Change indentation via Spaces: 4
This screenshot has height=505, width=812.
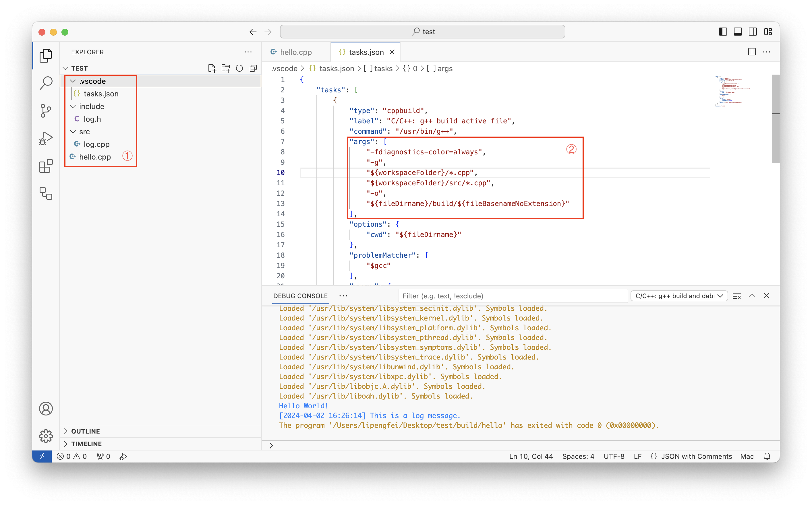coord(578,457)
